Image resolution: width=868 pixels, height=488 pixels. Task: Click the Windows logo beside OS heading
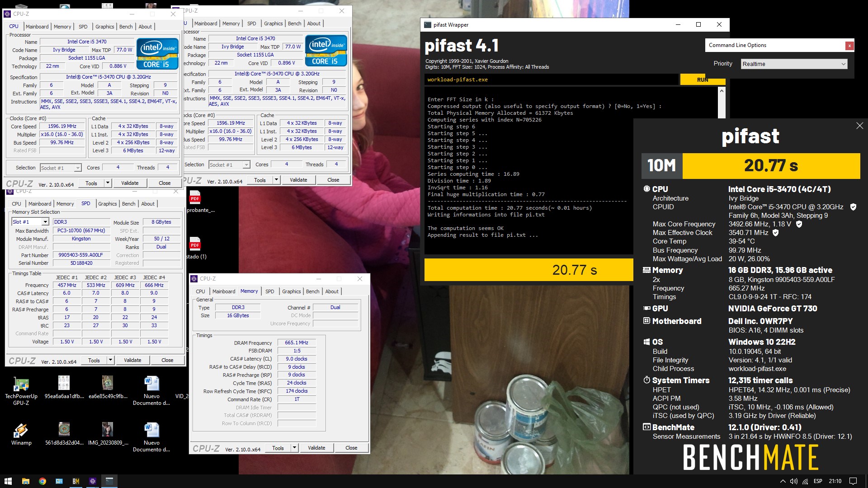(647, 342)
